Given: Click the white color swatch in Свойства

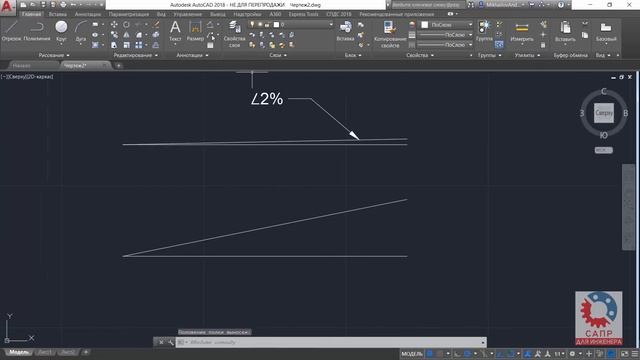Looking at the screenshot, I should pyautogui.click(x=425, y=25).
